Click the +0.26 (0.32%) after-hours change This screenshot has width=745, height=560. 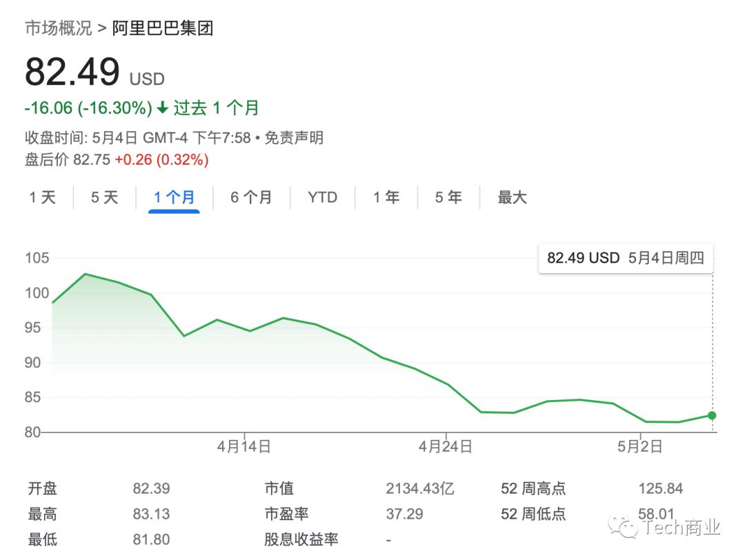tap(161, 159)
